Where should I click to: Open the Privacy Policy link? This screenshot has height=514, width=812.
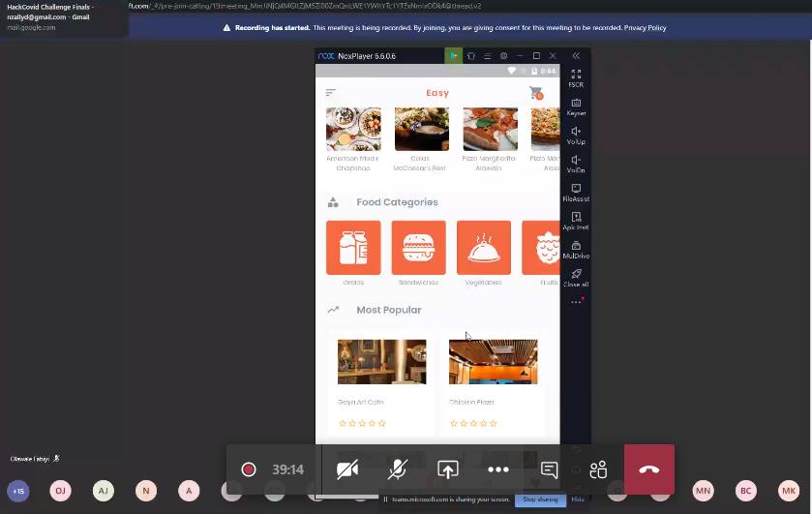point(645,28)
